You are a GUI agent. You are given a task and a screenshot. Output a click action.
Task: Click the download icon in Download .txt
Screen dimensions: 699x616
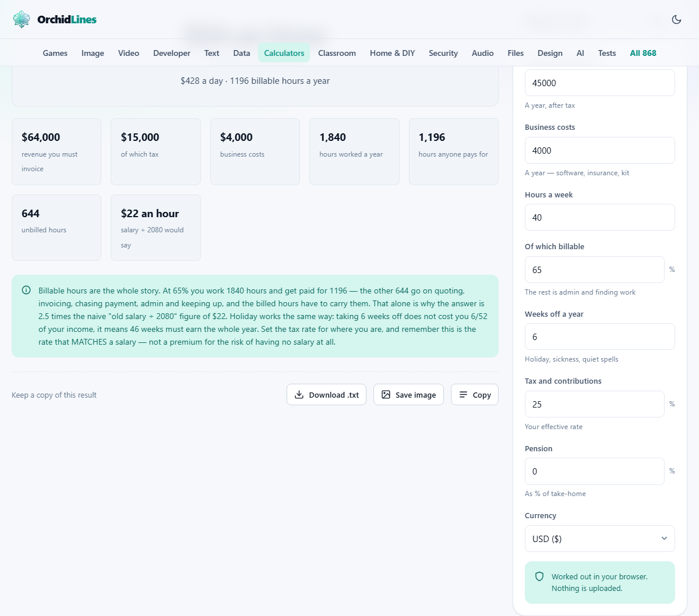(299, 395)
